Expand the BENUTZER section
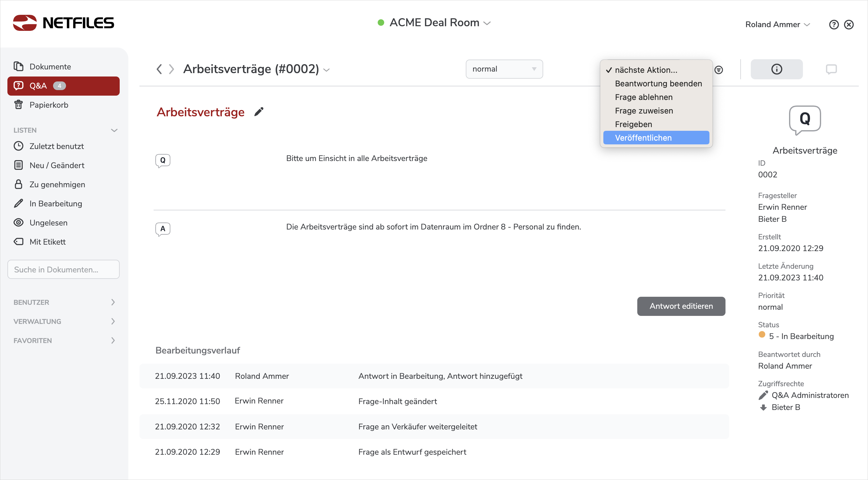Image resolution: width=868 pixels, height=480 pixels. pos(113,302)
